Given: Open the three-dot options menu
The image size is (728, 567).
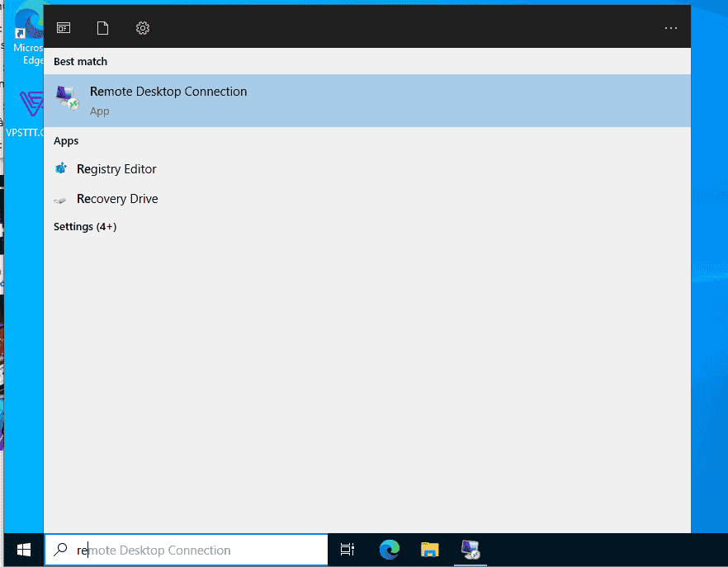Looking at the screenshot, I should 670,28.
